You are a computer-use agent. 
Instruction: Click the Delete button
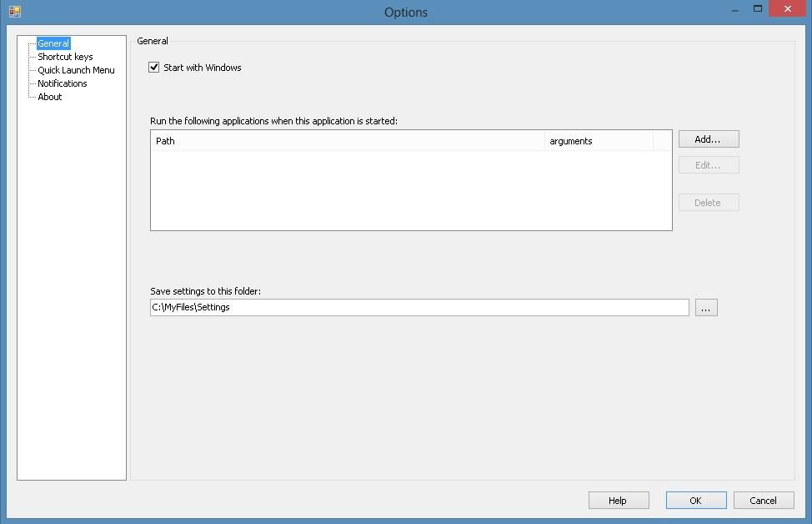[x=708, y=202]
